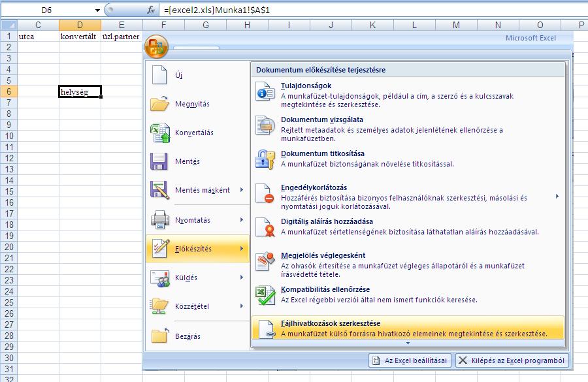
Task: Click Az Excel beállításai button
Action: (x=410, y=360)
